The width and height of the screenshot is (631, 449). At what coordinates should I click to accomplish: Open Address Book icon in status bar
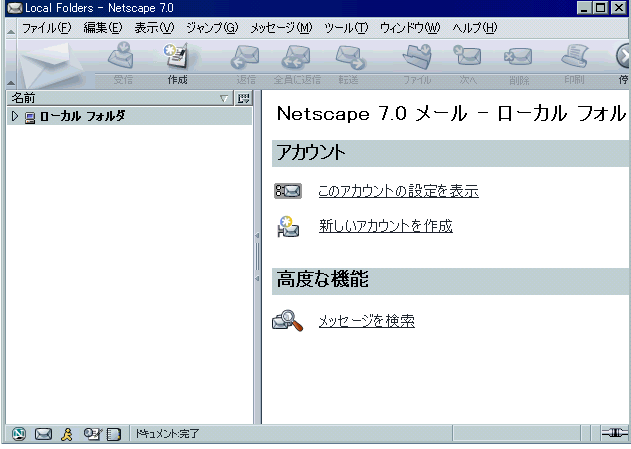point(114,434)
